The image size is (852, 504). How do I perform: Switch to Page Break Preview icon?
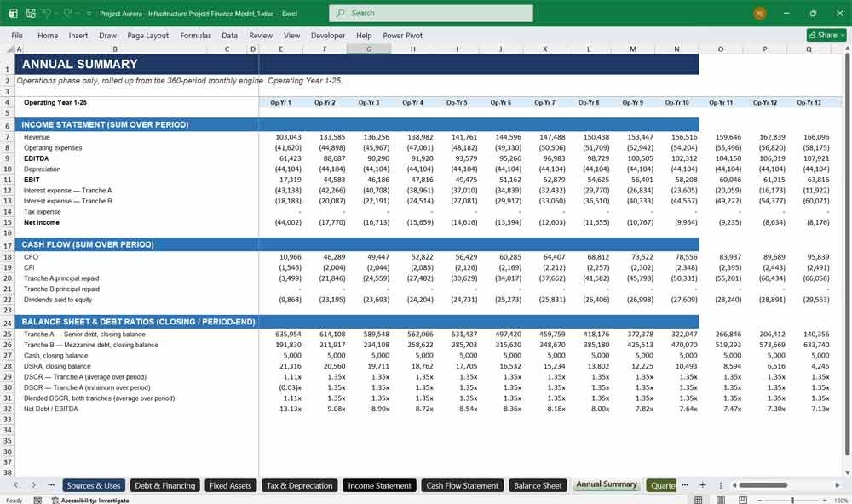click(742, 500)
